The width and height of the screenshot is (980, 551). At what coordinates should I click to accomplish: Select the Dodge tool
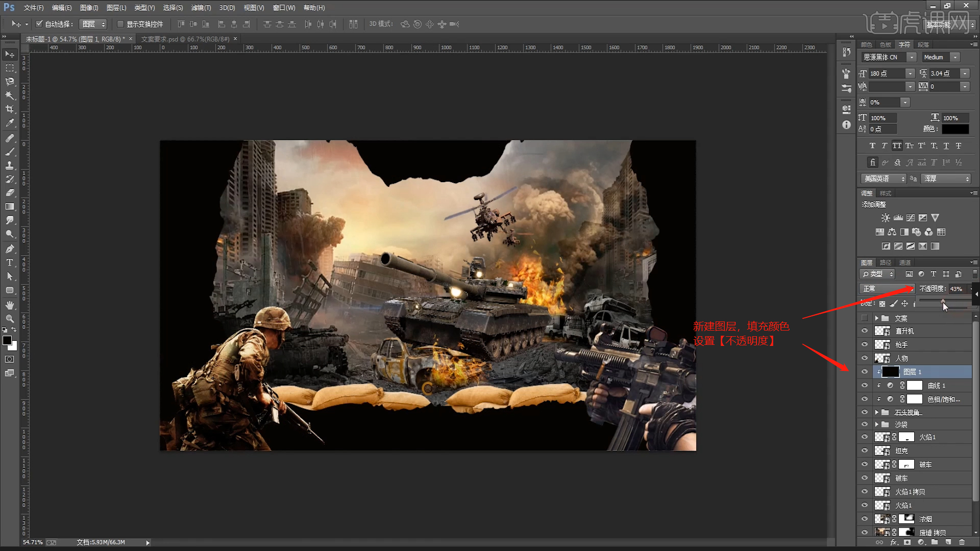(10, 234)
